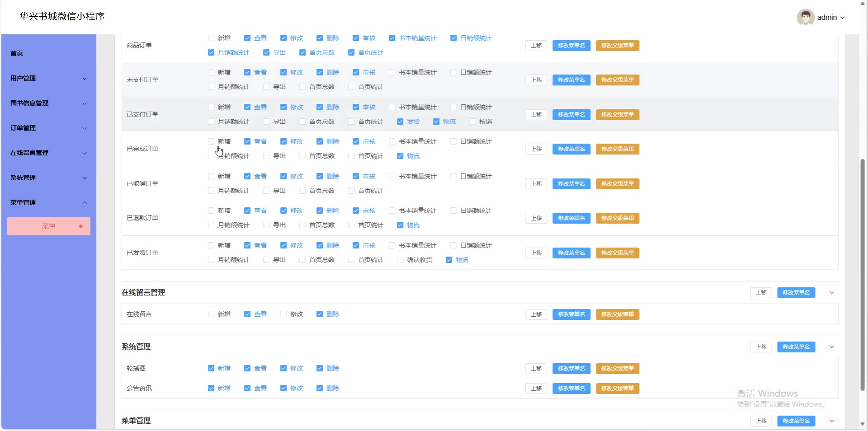Move 商品订单 up with 上移
Image resolution: width=868 pixels, height=431 pixels.
(x=536, y=46)
